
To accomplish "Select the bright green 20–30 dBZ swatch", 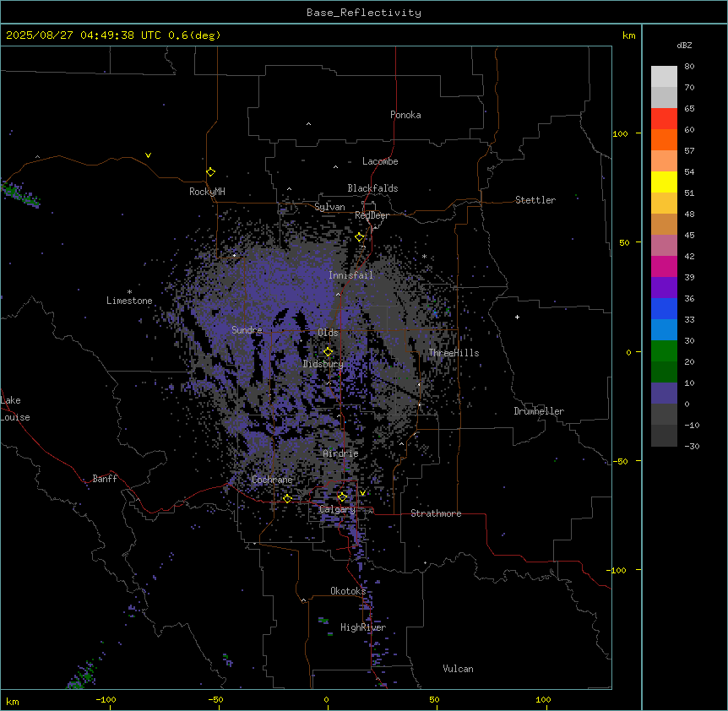I will [664, 351].
